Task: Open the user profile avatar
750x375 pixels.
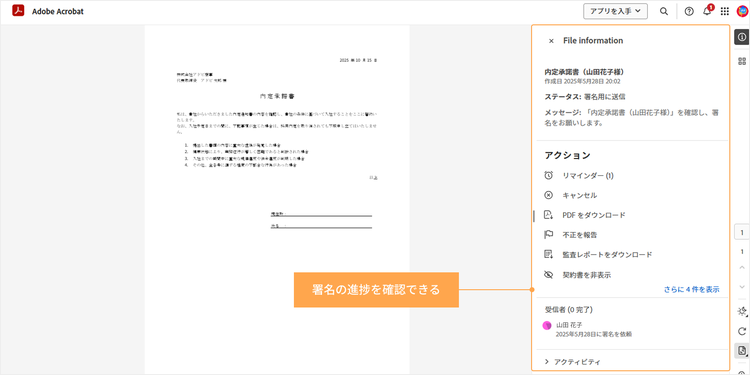Action: tap(742, 11)
